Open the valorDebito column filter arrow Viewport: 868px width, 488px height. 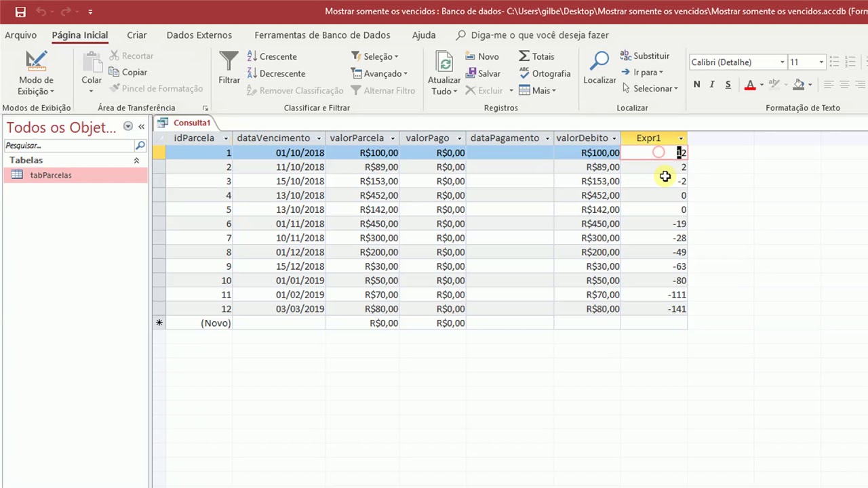[614, 138]
